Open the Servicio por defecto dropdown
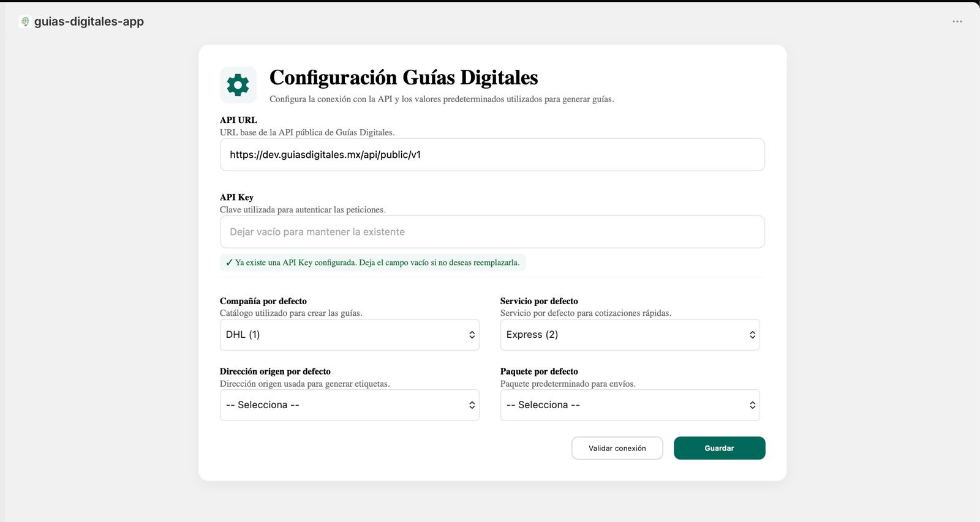 [630, 335]
